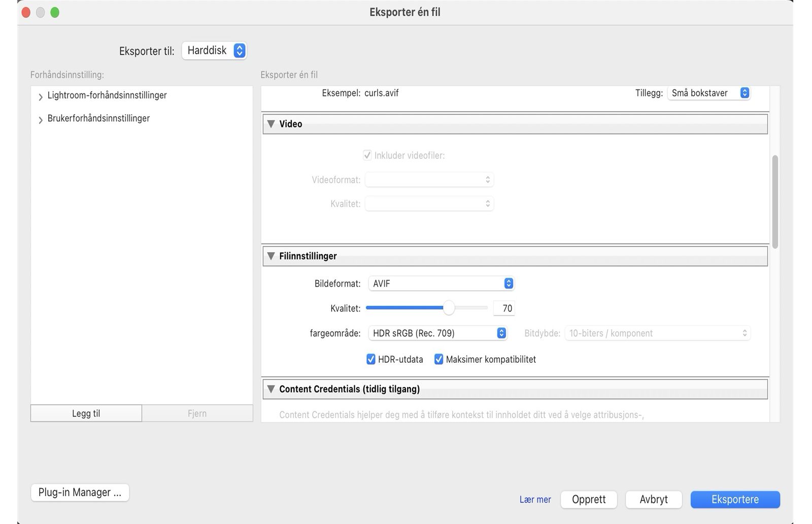Open the Eksporter til Harddisk dropdown
Image resolution: width=812 pixels, height=524 pixels.
(214, 51)
